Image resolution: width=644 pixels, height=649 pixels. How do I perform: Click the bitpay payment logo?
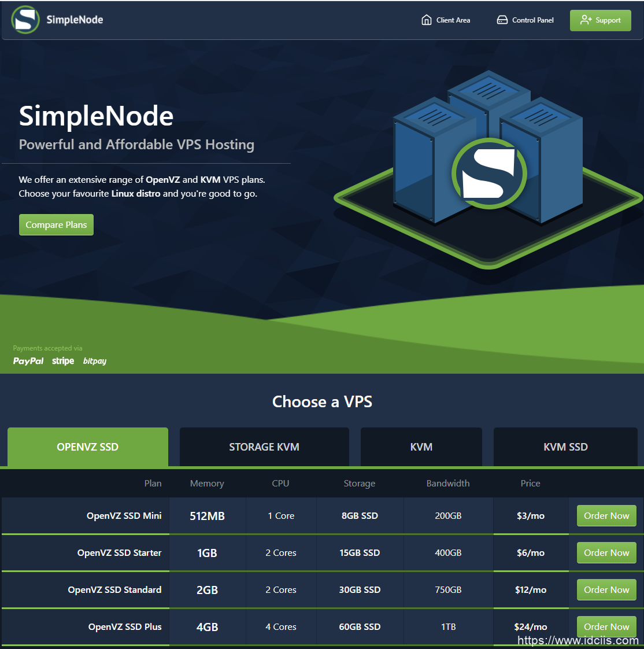click(x=94, y=361)
